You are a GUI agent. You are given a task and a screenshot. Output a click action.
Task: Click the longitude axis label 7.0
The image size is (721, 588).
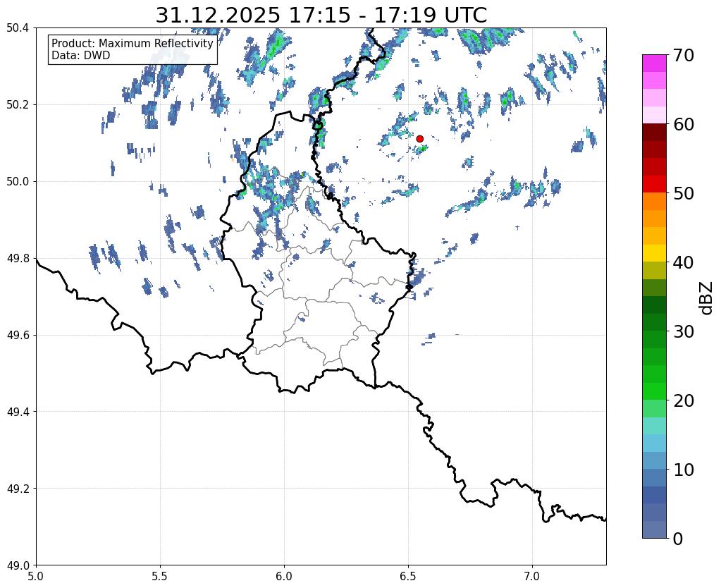(x=532, y=576)
